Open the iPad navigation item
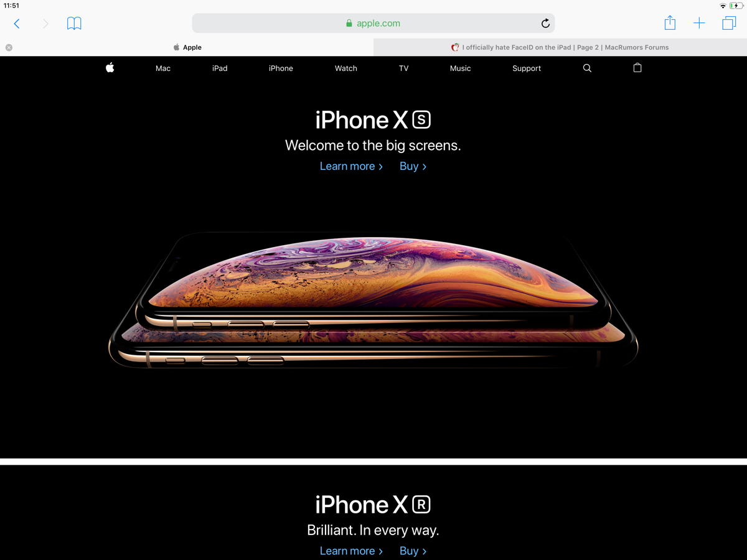The width and height of the screenshot is (747, 560). [x=220, y=68]
